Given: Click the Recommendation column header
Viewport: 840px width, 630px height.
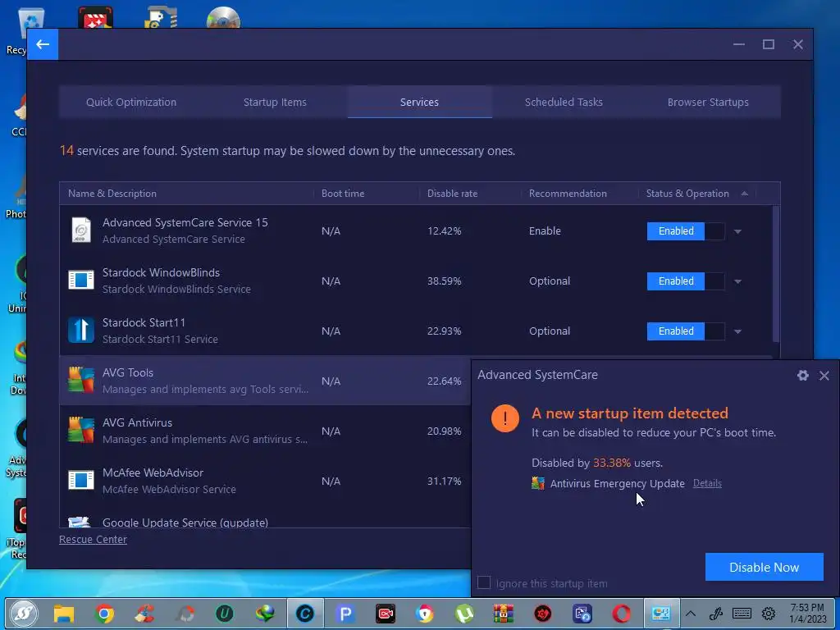Looking at the screenshot, I should 568,194.
